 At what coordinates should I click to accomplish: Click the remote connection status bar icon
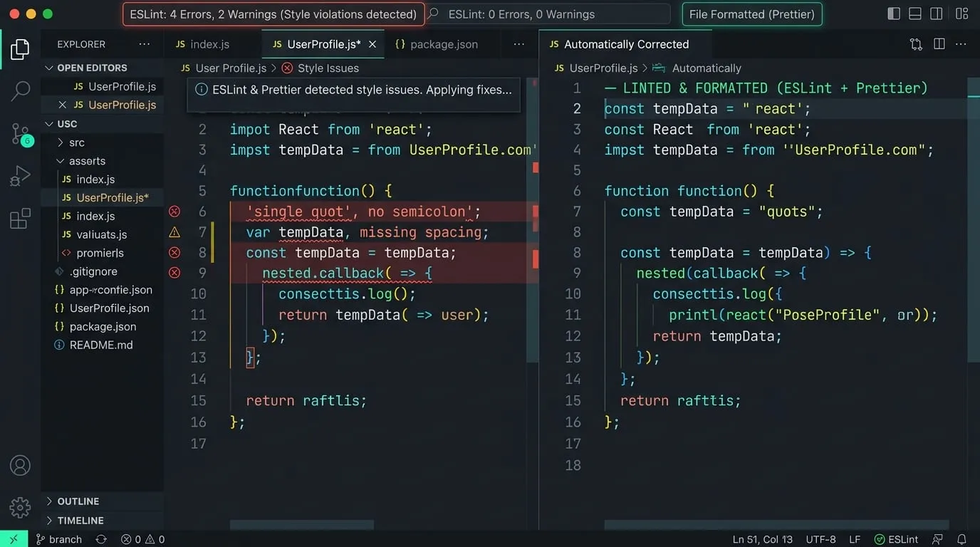tap(14, 539)
